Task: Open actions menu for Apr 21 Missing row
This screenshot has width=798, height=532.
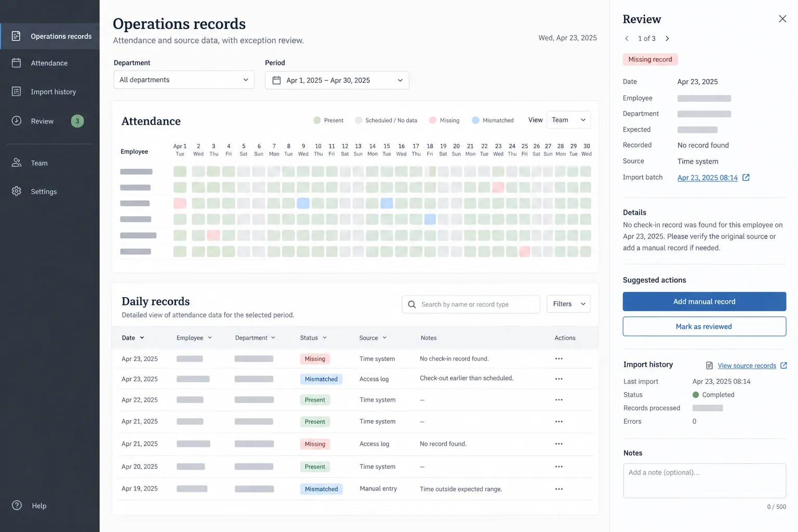Action: 559,444
